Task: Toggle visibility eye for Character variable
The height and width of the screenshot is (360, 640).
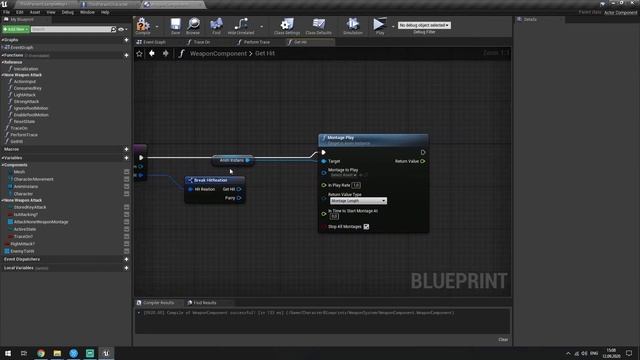Action: pos(127,194)
